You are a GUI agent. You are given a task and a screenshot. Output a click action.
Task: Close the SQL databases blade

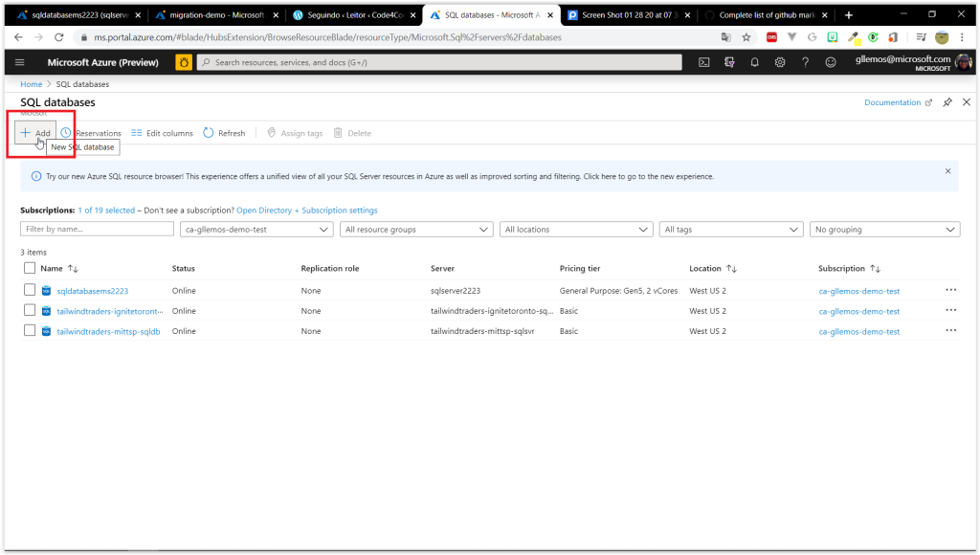pos(967,101)
